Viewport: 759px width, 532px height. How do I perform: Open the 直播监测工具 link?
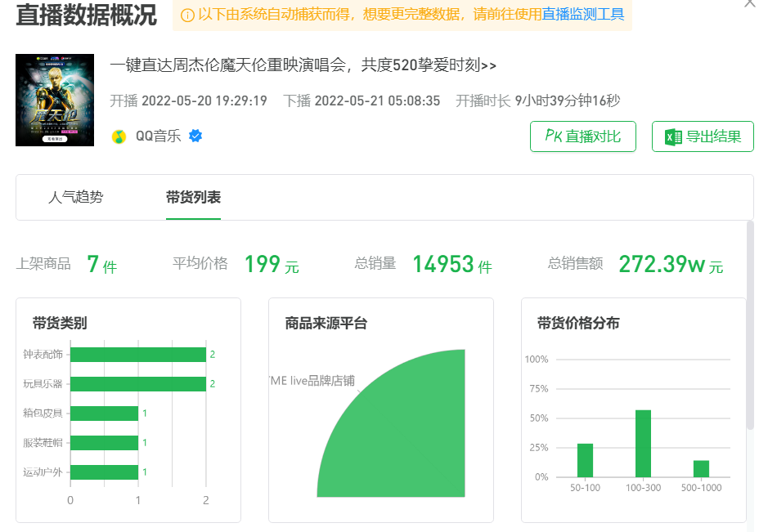tap(583, 15)
